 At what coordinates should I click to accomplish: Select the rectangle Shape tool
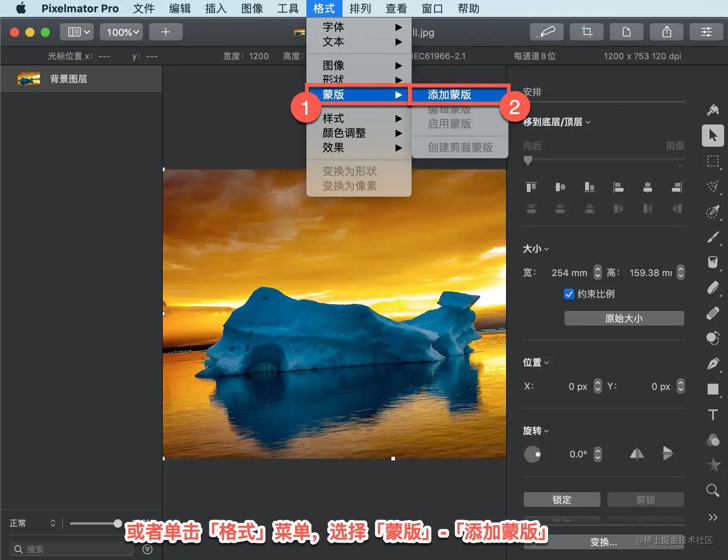(713, 389)
